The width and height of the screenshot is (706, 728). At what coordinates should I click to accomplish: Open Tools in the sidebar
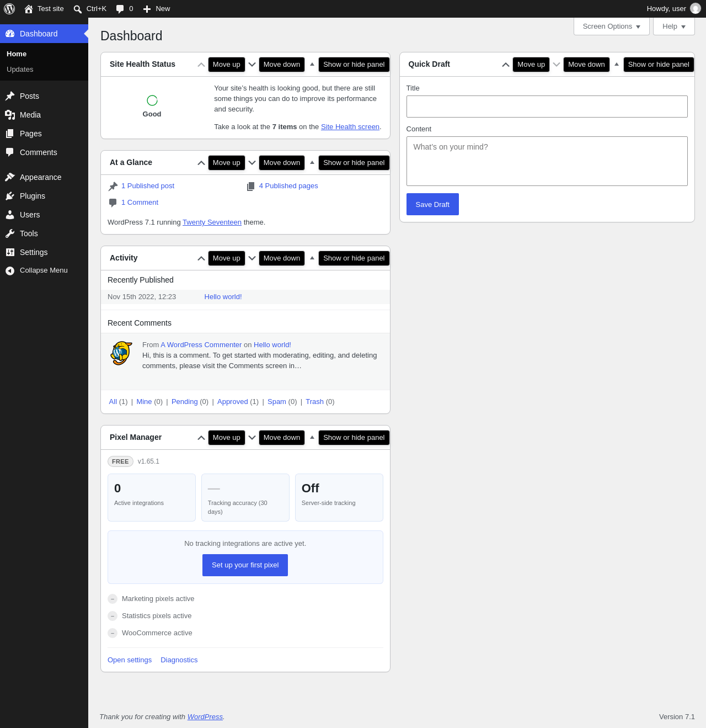click(x=44, y=233)
